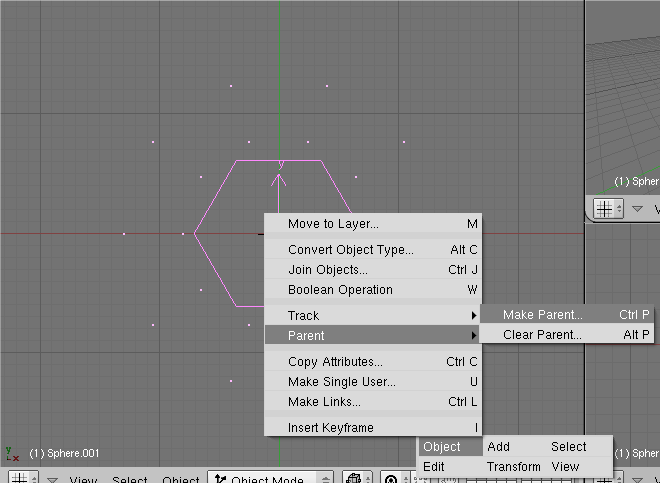Click the magenta Y-axis arrow on object
660x483 pixels.
(x=280, y=180)
